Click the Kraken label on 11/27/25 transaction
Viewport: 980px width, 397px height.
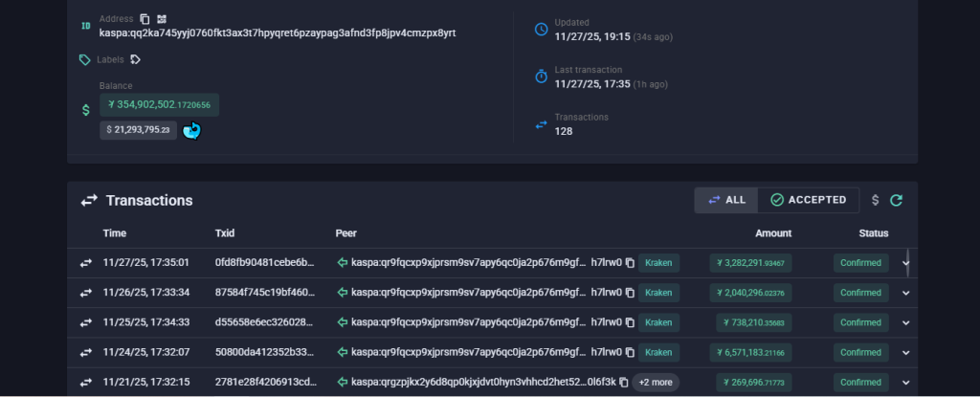pos(658,262)
